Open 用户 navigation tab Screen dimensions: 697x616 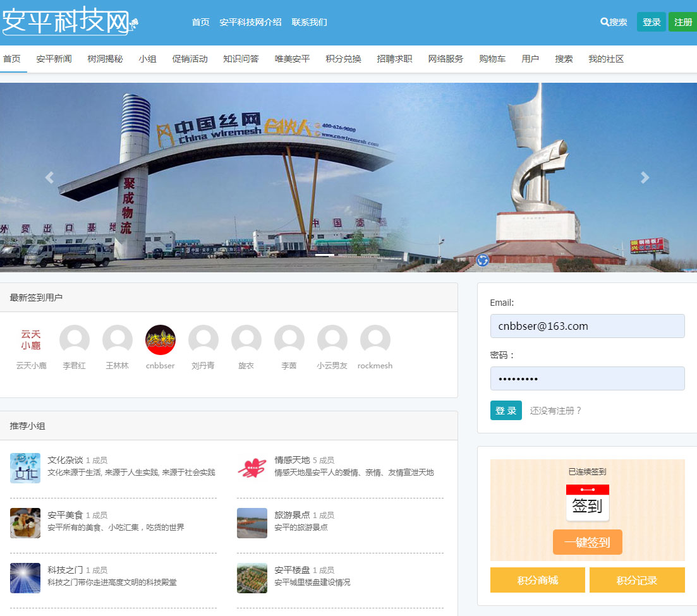pyautogui.click(x=530, y=59)
